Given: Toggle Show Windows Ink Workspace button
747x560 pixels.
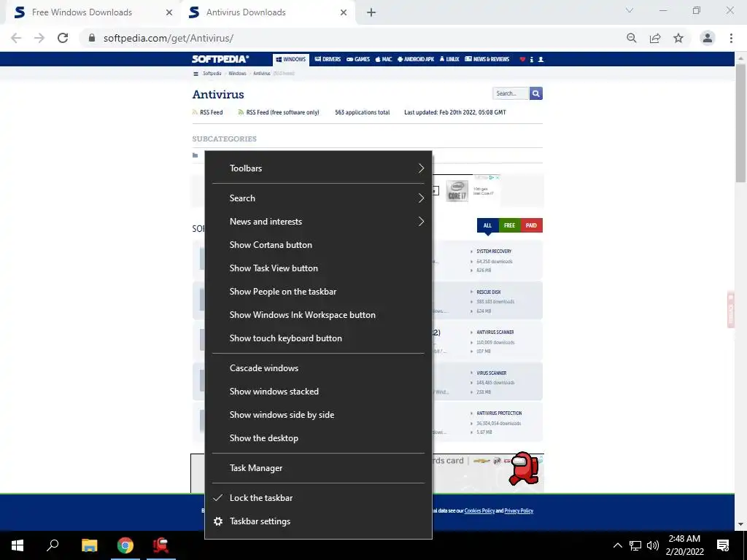Looking at the screenshot, I should click(318, 315).
